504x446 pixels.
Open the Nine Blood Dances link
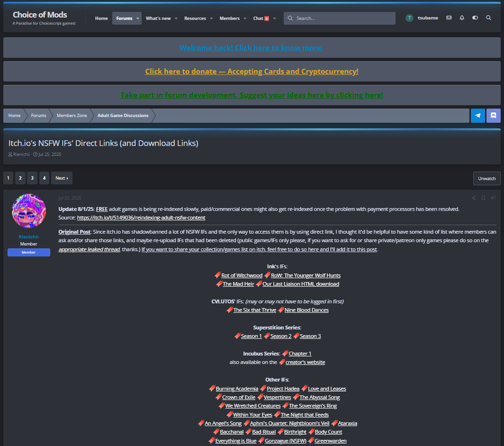306,310
